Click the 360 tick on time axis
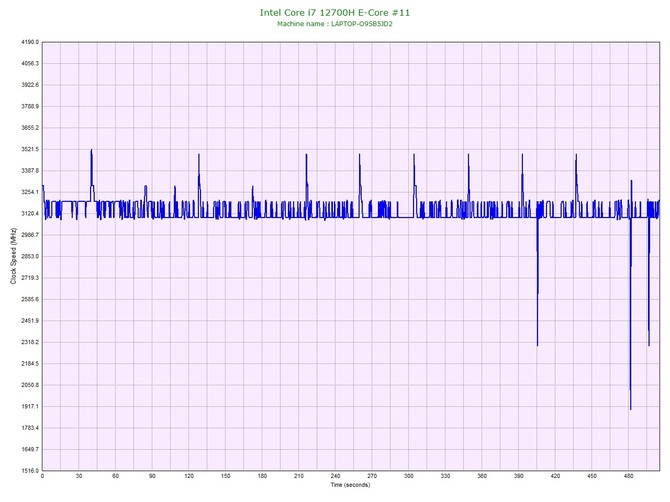Image resolution: width=670 pixels, height=502 pixels. click(482, 476)
